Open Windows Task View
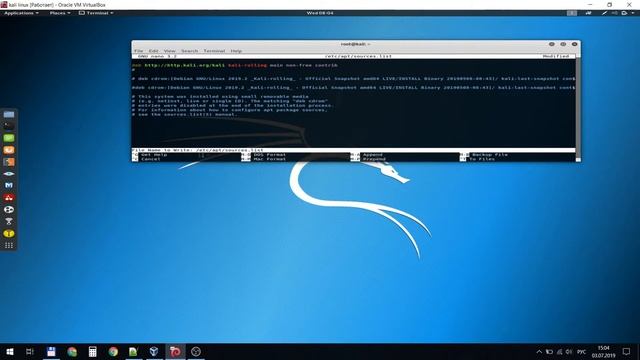Image resolution: width=640 pixels, height=360 pixels. pos(29,351)
